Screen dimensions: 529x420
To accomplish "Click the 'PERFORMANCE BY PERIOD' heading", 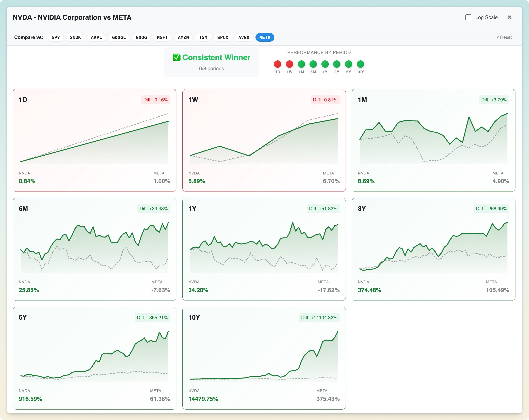I will 319,53.
